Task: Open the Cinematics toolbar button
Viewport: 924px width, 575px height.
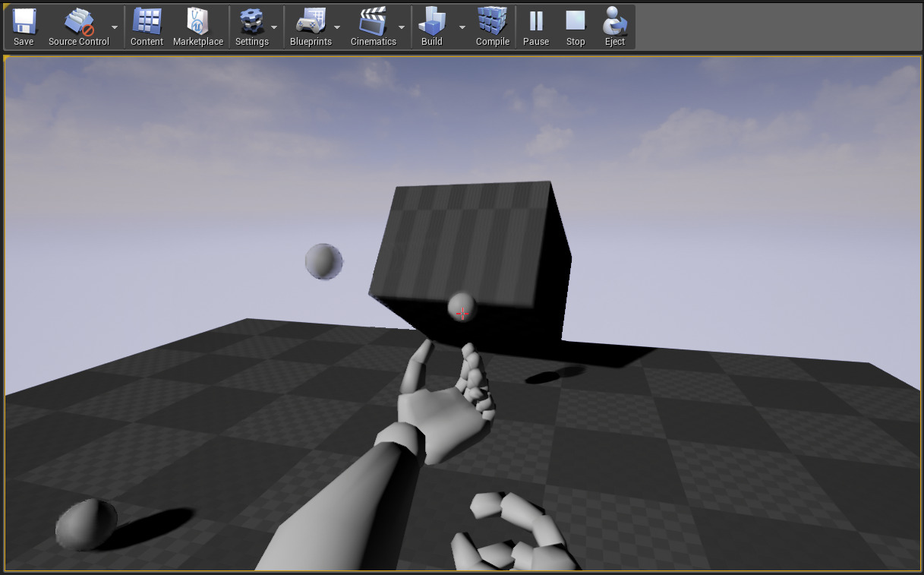Action: click(373, 27)
